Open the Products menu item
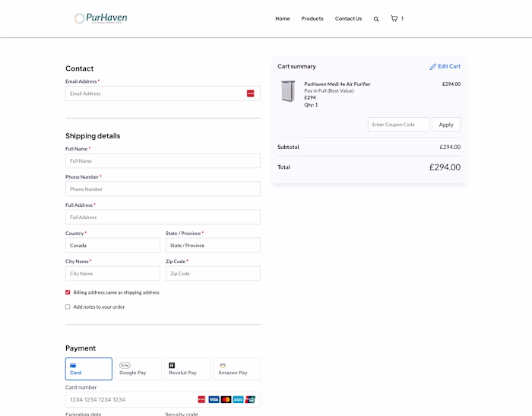Image resolution: width=532 pixels, height=416 pixels. (312, 19)
